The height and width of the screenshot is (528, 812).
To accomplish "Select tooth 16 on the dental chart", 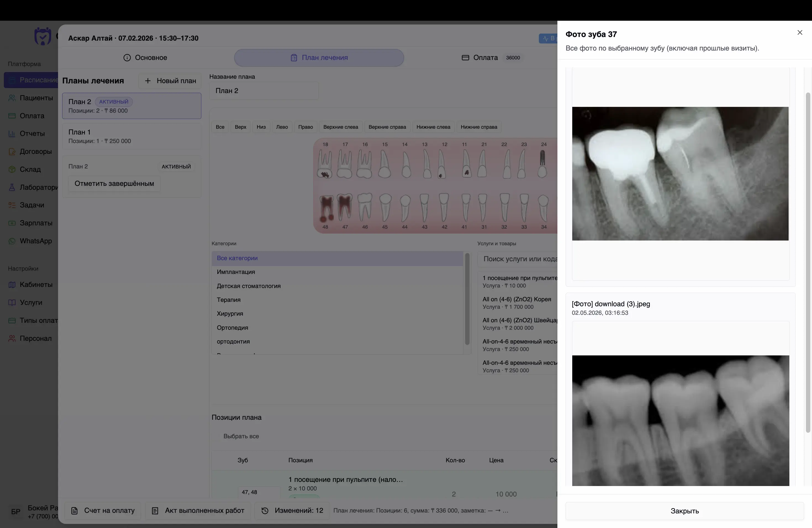I will (x=364, y=164).
